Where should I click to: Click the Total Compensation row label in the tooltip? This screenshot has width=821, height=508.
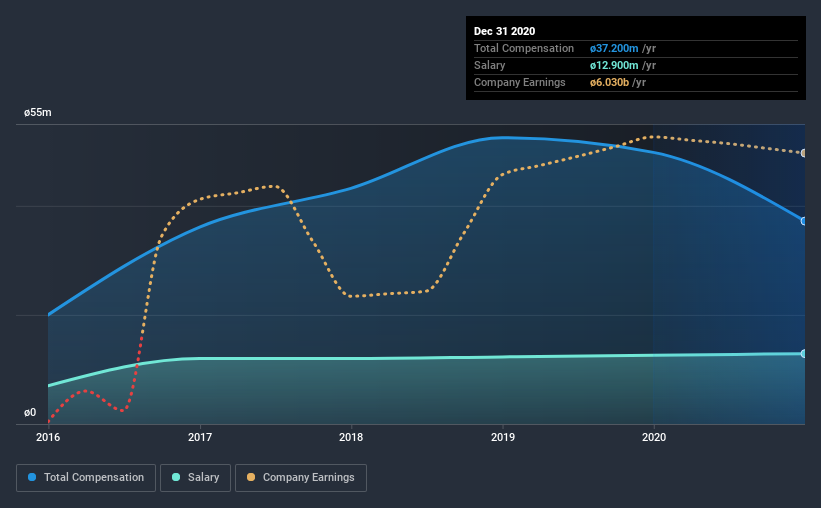tap(524, 49)
